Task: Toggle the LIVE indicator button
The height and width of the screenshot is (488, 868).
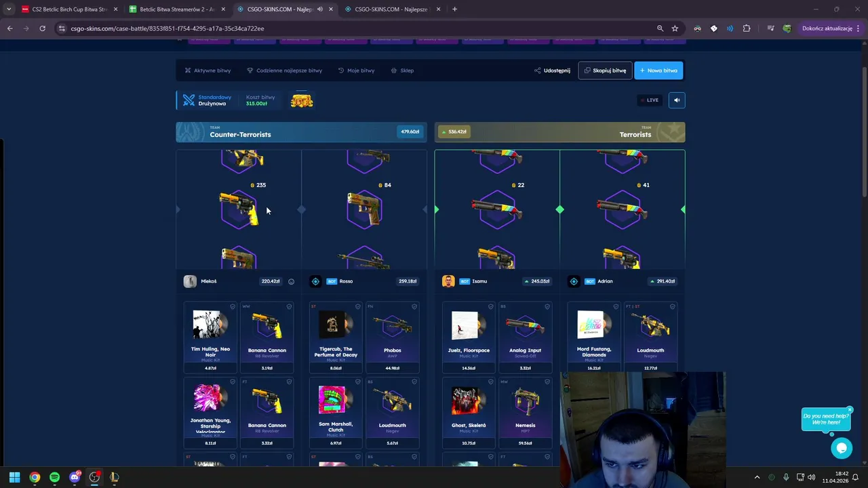Action: [x=650, y=100]
